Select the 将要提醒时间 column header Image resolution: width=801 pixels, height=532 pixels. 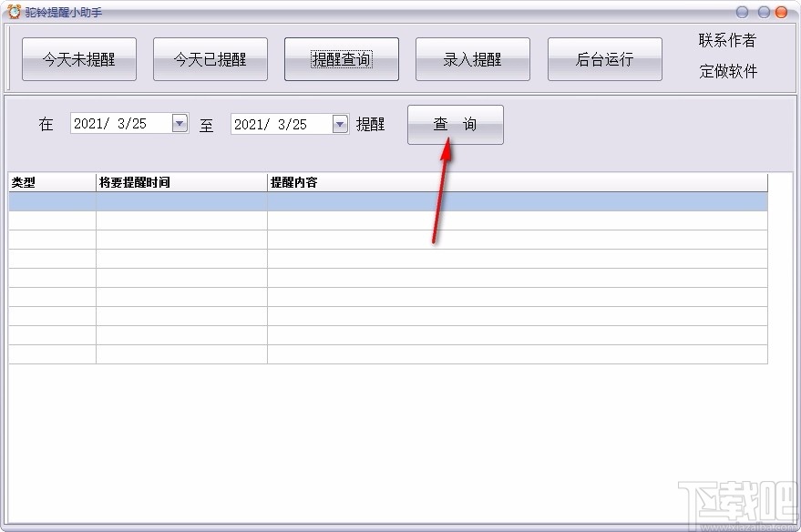[137, 181]
